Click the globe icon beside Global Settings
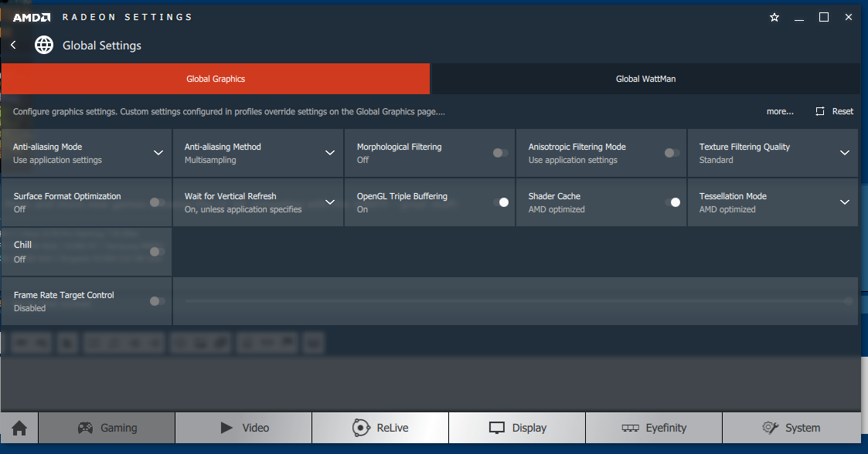The width and height of the screenshot is (868, 454). tap(44, 45)
